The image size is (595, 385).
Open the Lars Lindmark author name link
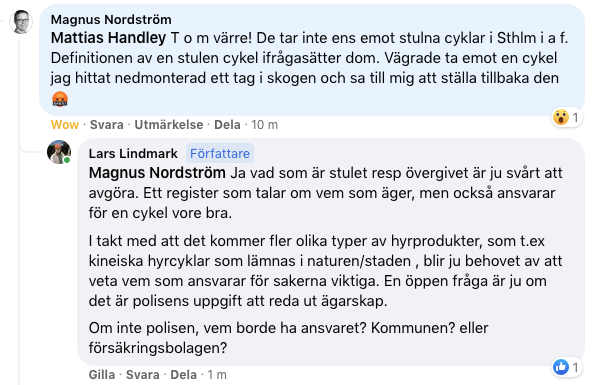(x=133, y=154)
